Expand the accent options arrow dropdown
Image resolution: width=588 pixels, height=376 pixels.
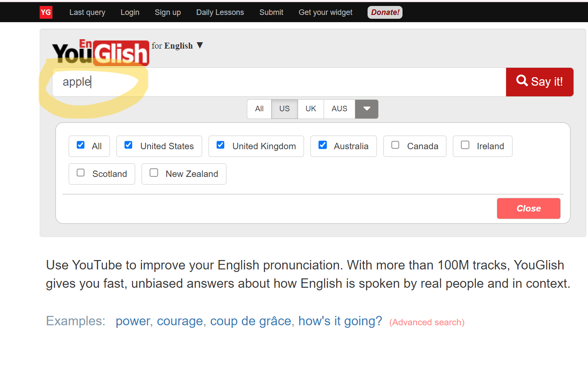(366, 109)
